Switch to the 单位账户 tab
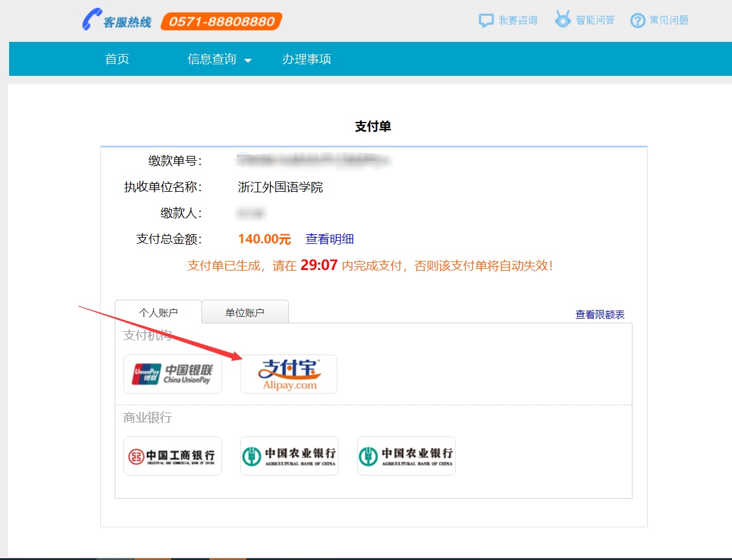The width and height of the screenshot is (732, 560). click(245, 312)
